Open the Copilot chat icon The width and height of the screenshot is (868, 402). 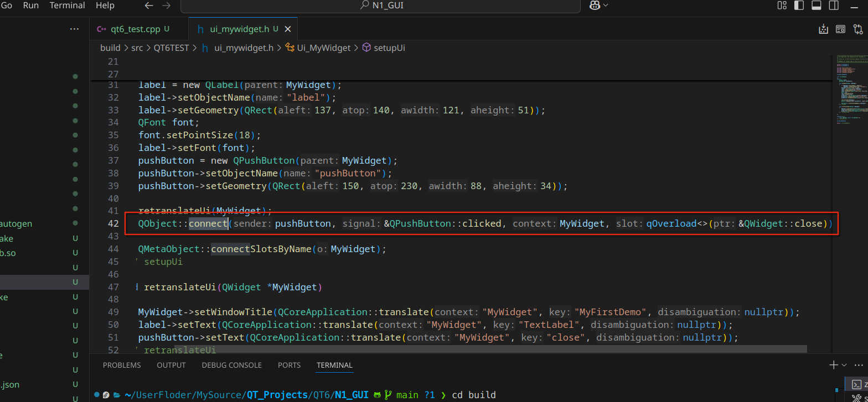pos(595,5)
